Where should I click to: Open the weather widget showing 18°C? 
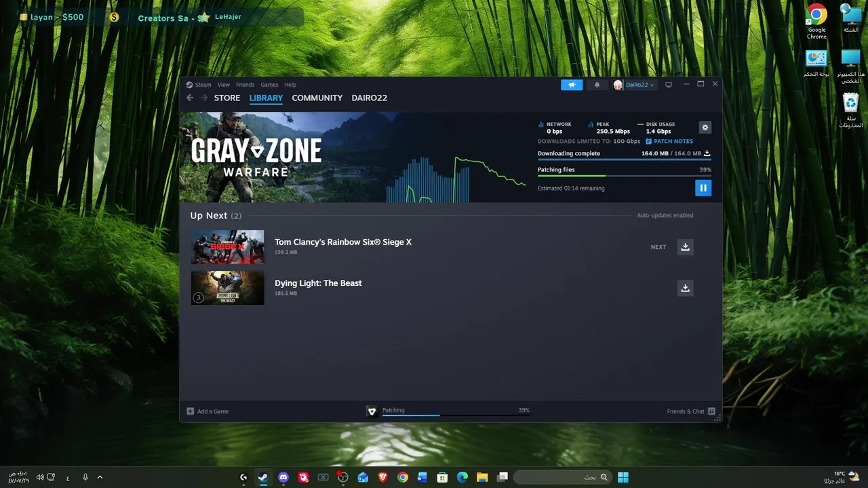(842, 477)
